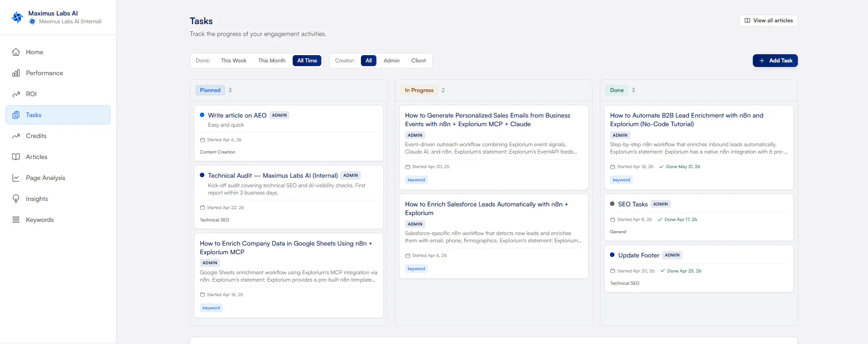The image size is (868, 344).
Task: Click calendar icon on Technical Audit card
Action: point(203,208)
